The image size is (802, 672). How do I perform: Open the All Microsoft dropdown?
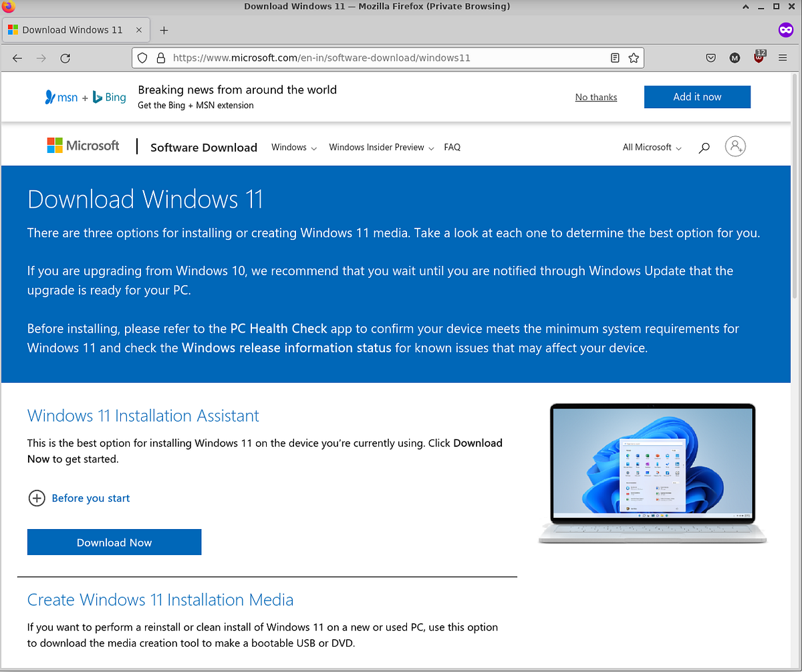(x=651, y=147)
